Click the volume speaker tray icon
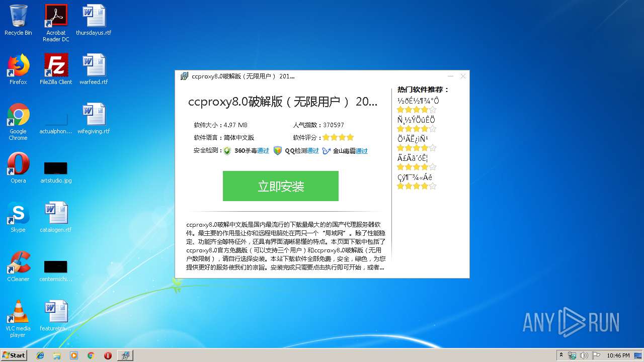 click(584, 355)
